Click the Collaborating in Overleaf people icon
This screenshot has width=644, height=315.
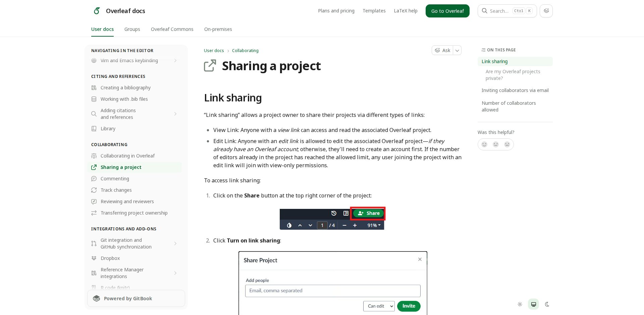tap(94, 156)
